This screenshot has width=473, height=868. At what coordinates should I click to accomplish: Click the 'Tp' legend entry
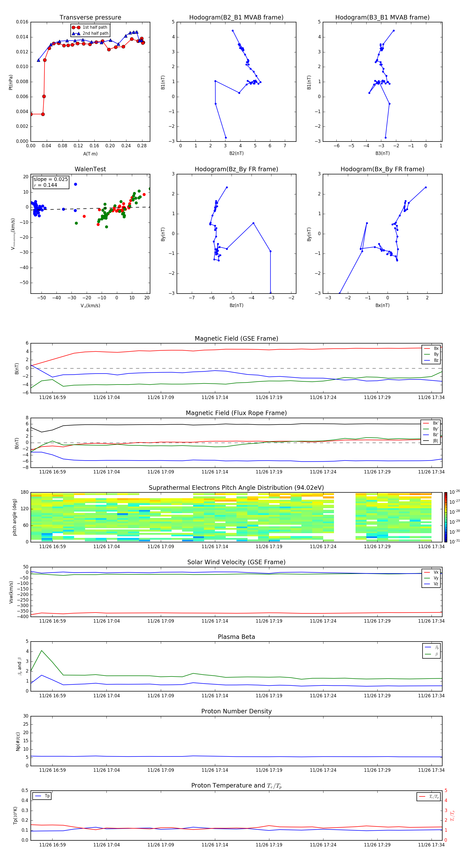point(42,796)
